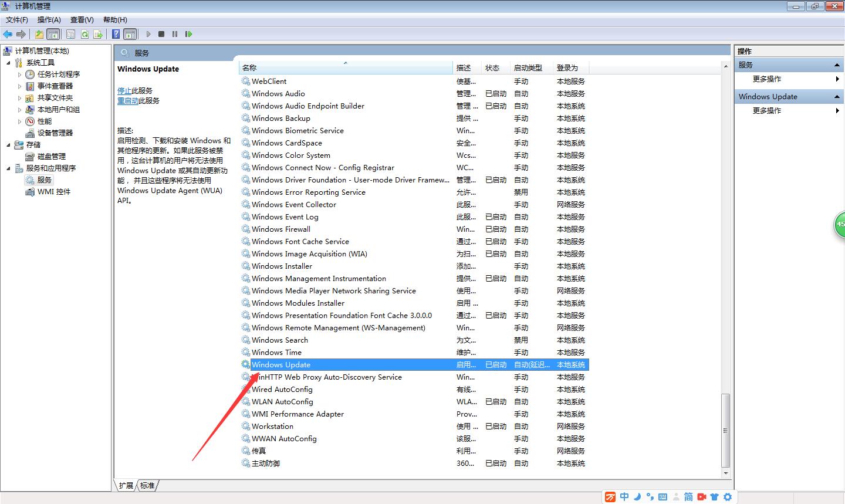Click the orange Sogou logo in IME bar
This screenshot has height=504, width=845.
611,497
